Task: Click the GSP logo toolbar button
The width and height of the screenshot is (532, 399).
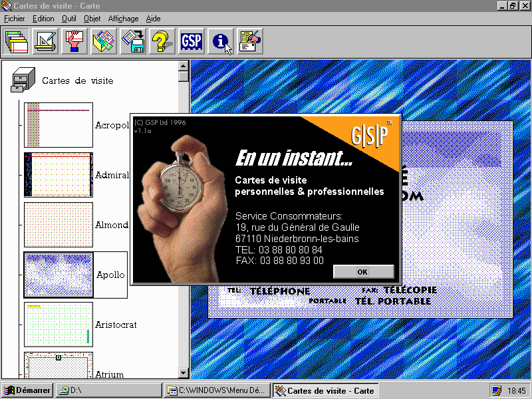Action: (x=192, y=41)
